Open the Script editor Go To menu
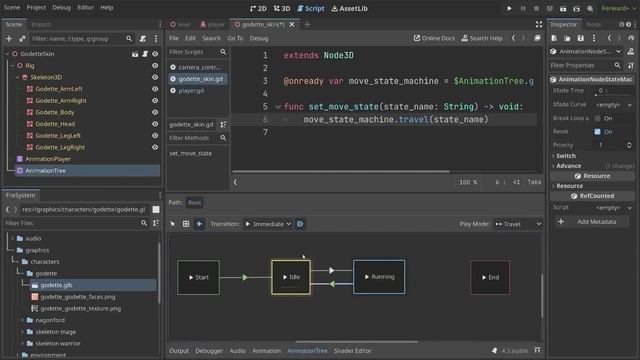The height and width of the screenshot is (360, 640). (x=235, y=38)
